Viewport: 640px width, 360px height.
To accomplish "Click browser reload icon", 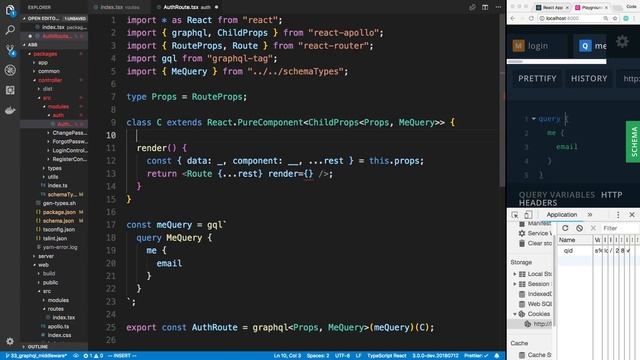I will click(x=531, y=18).
